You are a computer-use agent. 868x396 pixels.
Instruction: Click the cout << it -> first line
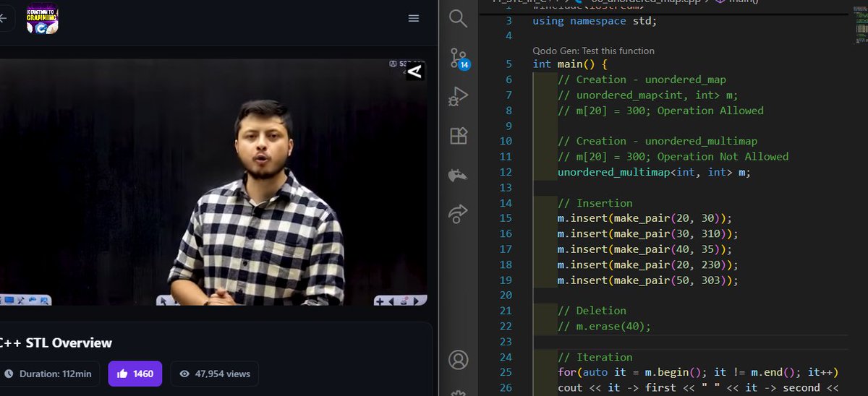click(x=698, y=388)
